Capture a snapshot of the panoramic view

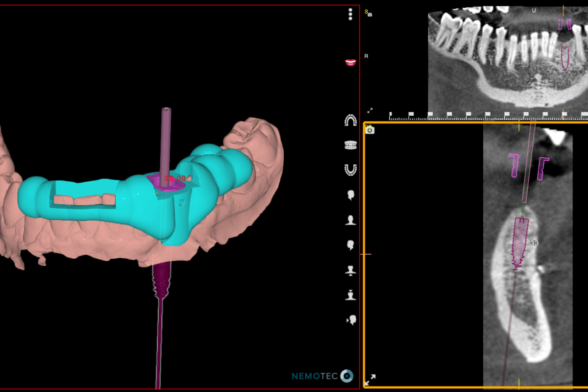tap(369, 15)
